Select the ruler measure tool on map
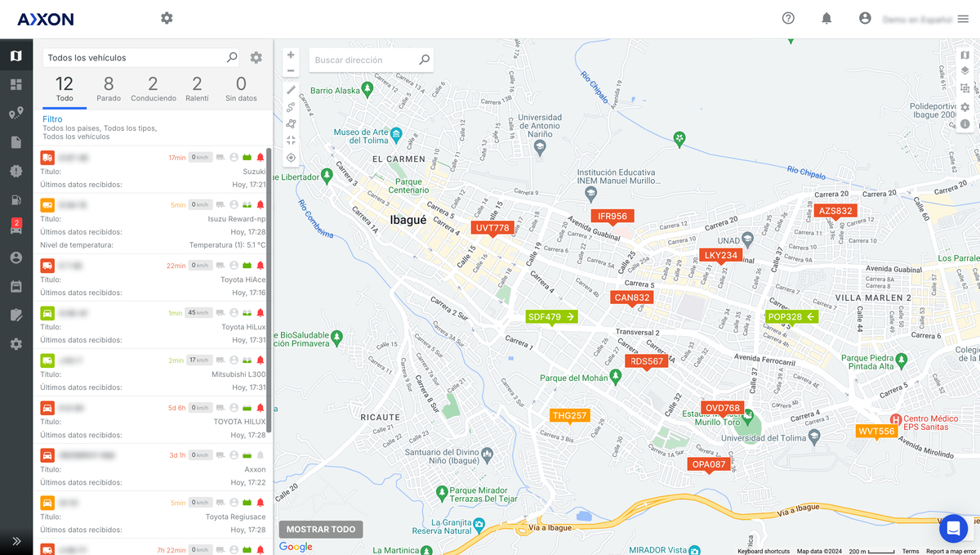 (x=291, y=89)
